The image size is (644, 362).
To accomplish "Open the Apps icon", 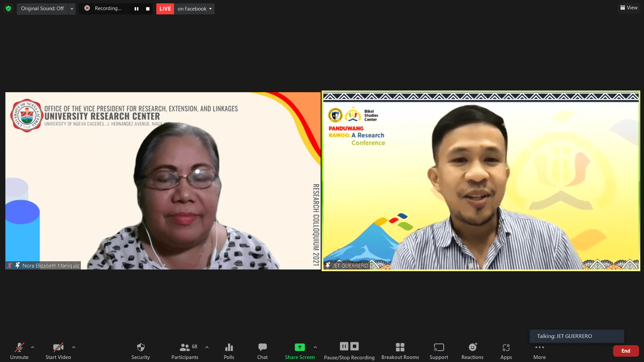I will click(x=506, y=347).
